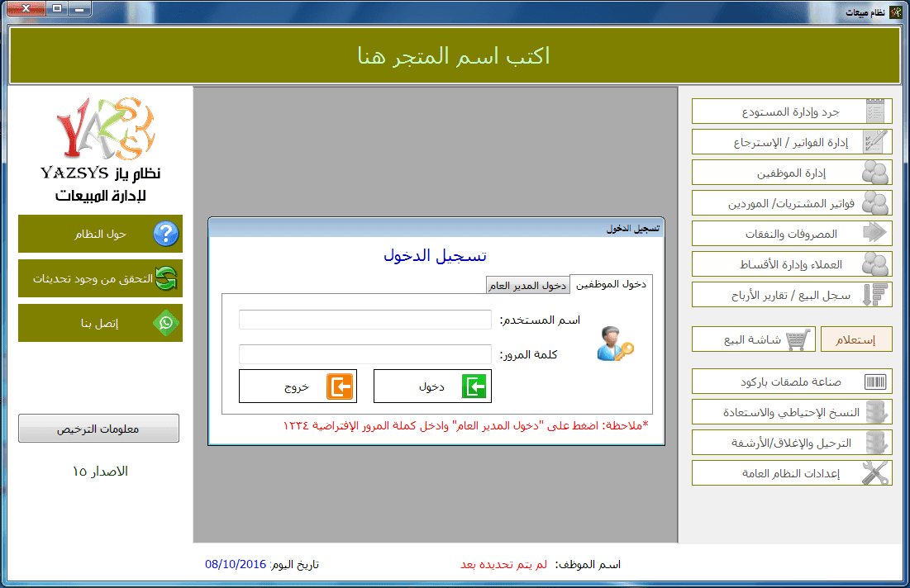Click the tools icon beside إعدادات النظام العامة

[875, 473]
